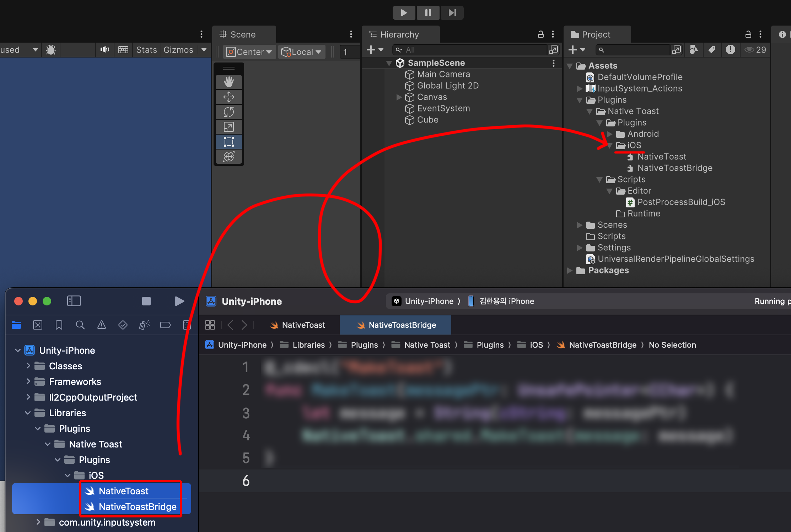
Task: Open Xcode Find navigator
Action: (x=80, y=325)
